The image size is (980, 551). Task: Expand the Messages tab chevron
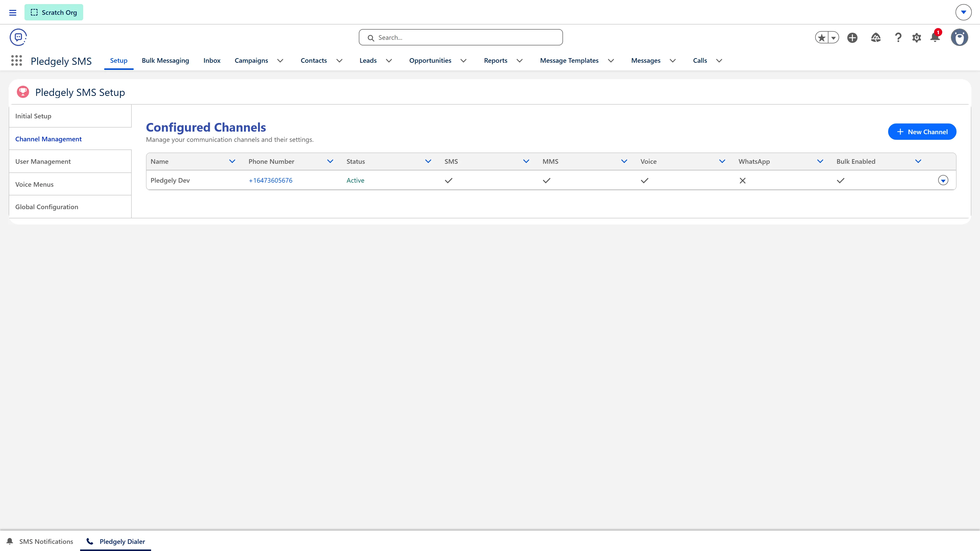coord(673,60)
